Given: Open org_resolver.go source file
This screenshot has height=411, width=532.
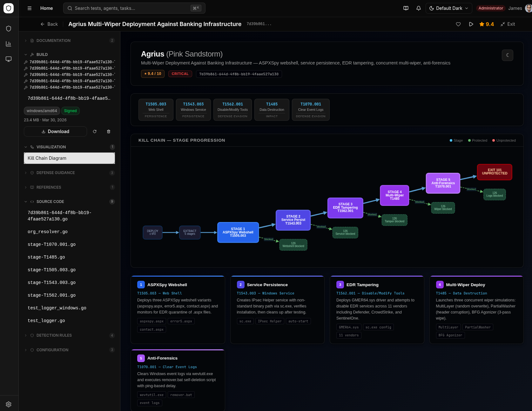Looking at the screenshot, I should [69, 232].
